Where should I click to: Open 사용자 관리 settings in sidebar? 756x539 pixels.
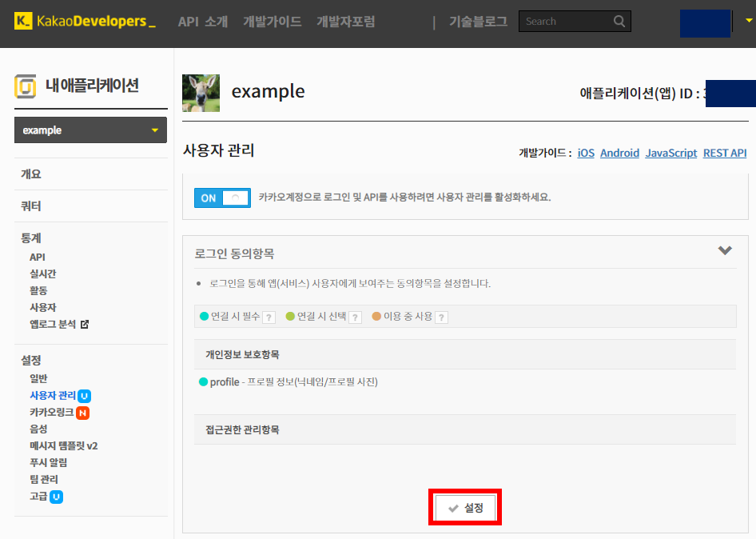coord(53,396)
